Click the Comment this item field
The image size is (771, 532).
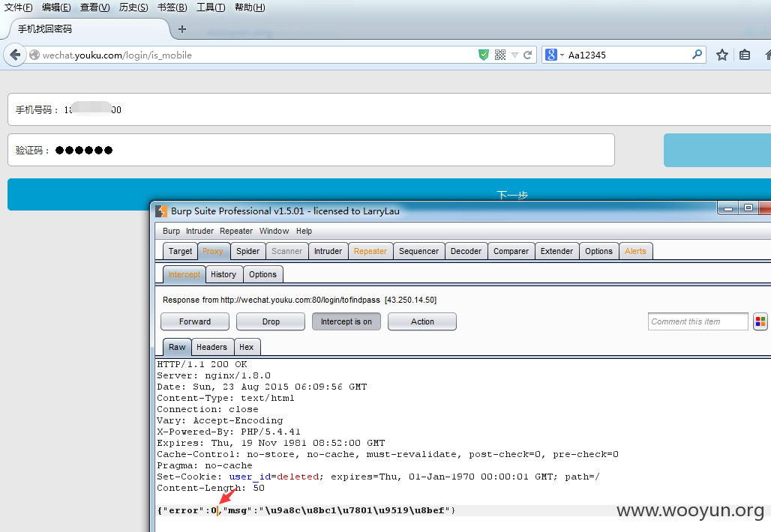[697, 321]
